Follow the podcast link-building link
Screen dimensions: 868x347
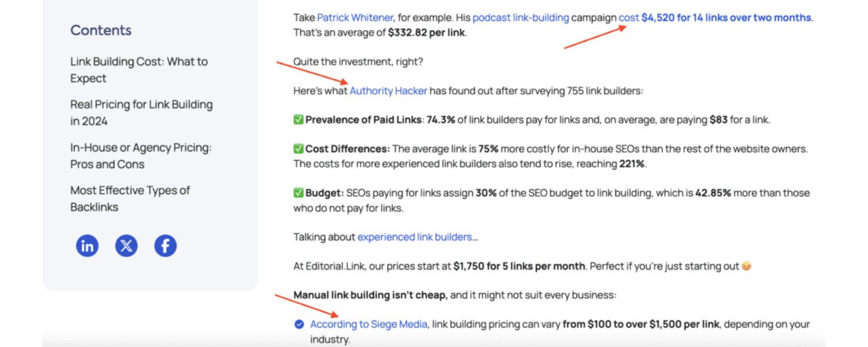point(520,18)
